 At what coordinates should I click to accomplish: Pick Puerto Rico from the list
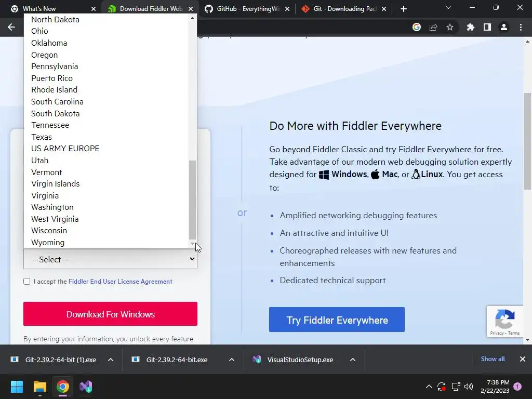tap(106, 78)
